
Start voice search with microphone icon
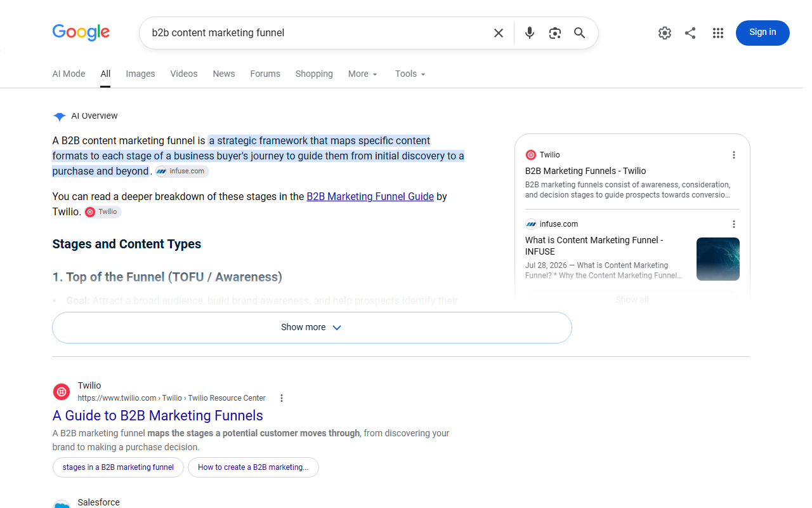[530, 33]
